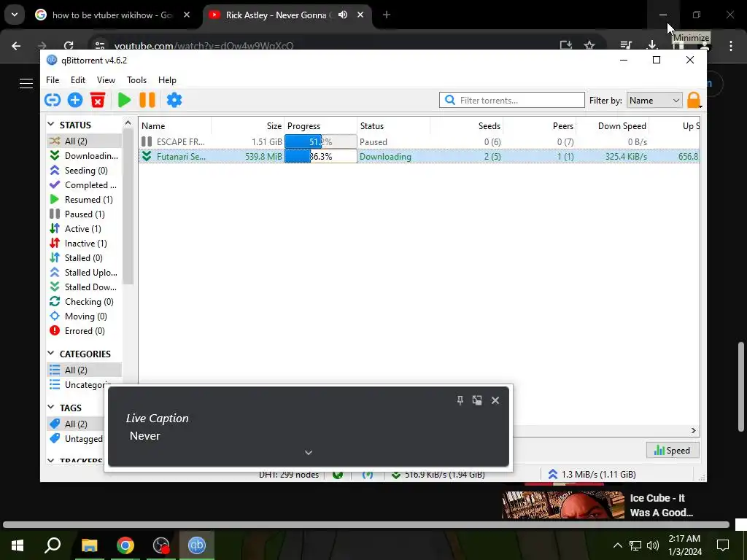Open the Speed graph button

[x=672, y=451]
